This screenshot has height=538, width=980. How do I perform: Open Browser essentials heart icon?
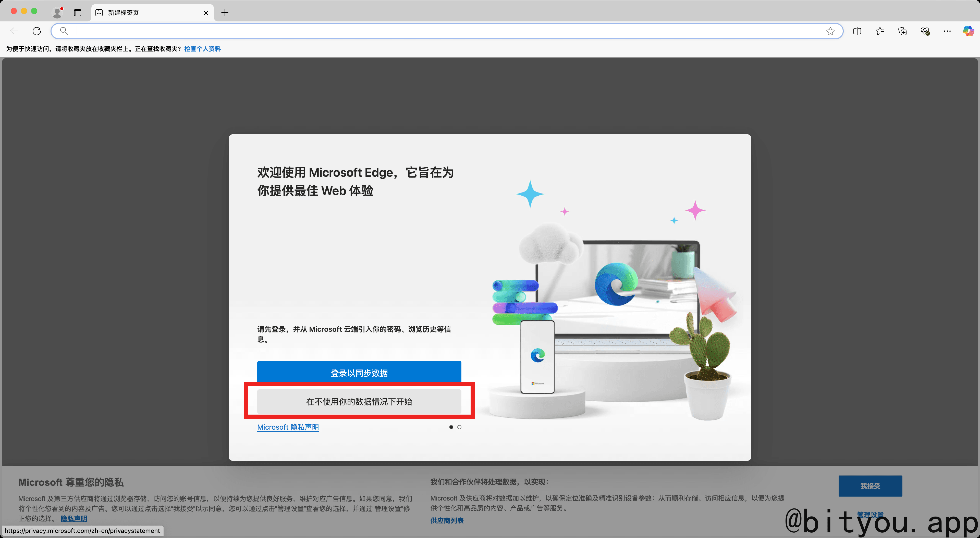(925, 31)
